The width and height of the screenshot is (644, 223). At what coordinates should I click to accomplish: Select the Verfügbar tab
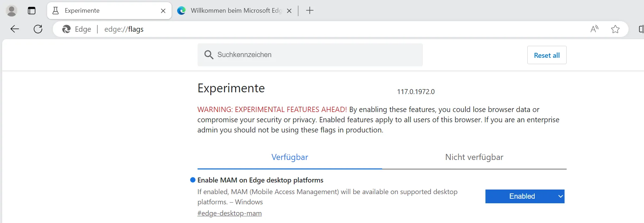(x=290, y=157)
